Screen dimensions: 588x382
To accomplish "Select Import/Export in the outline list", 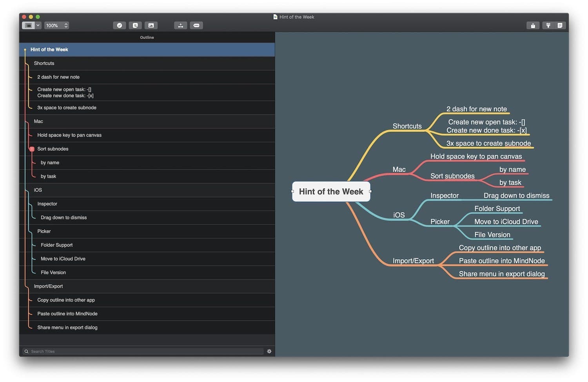I will pyautogui.click(x=48, y=286).
